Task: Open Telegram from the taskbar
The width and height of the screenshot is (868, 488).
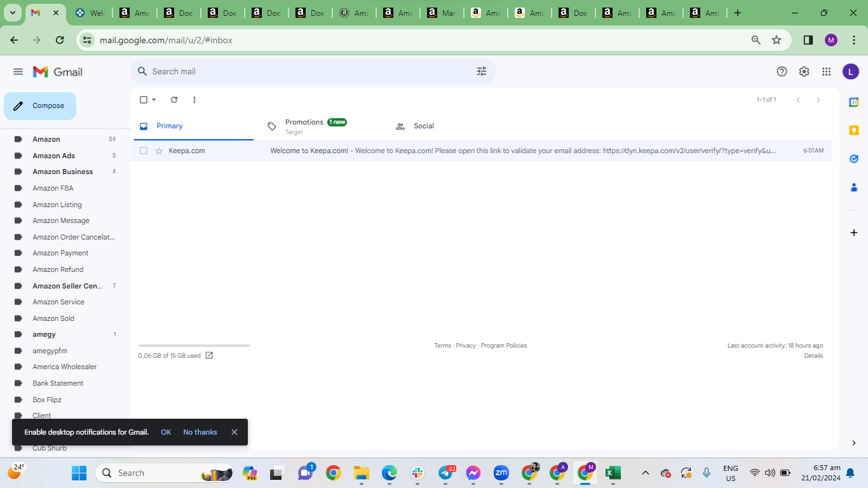Action: pyautogui.click(x=446, y=473)
